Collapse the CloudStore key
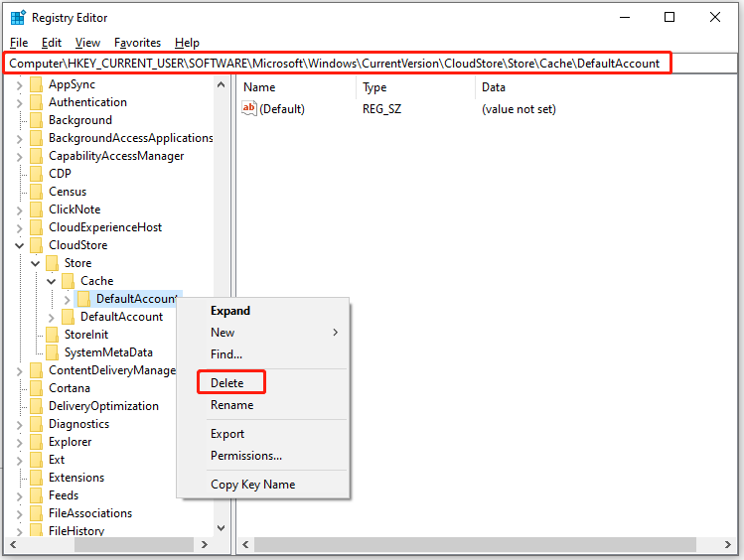The image size is (744, 560). point(19,245)
